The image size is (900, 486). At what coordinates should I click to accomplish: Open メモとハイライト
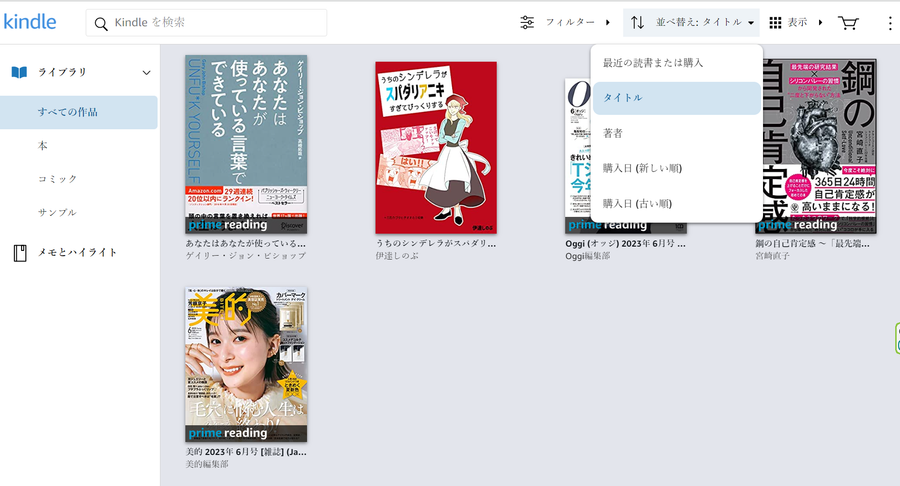77,252
